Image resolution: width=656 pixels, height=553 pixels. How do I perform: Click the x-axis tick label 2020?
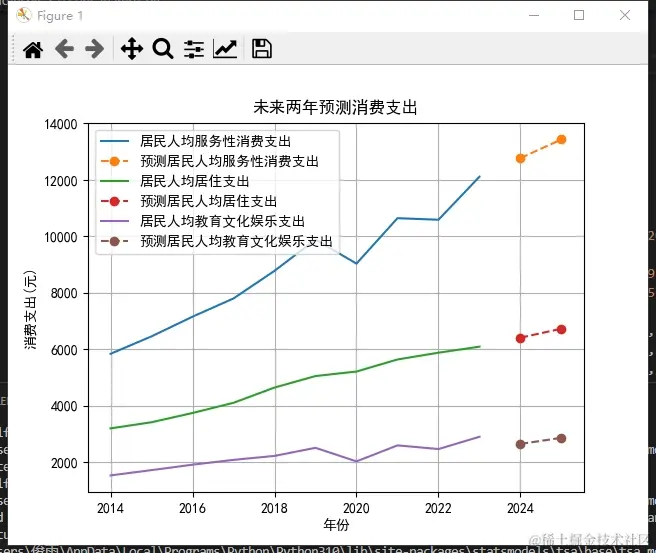click(x=356, y=508)
